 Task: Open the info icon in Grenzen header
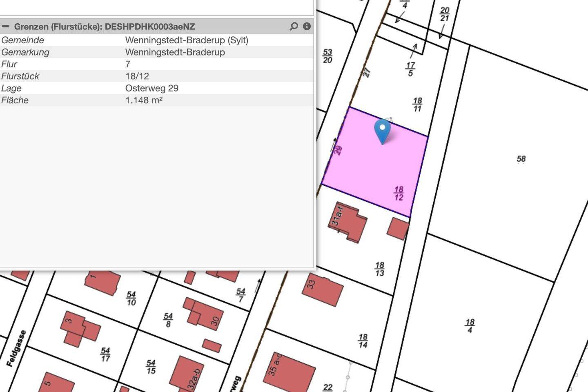click(307, 27)
